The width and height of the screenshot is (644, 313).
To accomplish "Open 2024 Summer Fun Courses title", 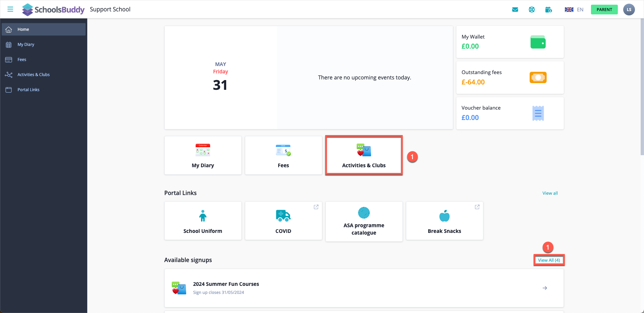I will coord(226,284).
